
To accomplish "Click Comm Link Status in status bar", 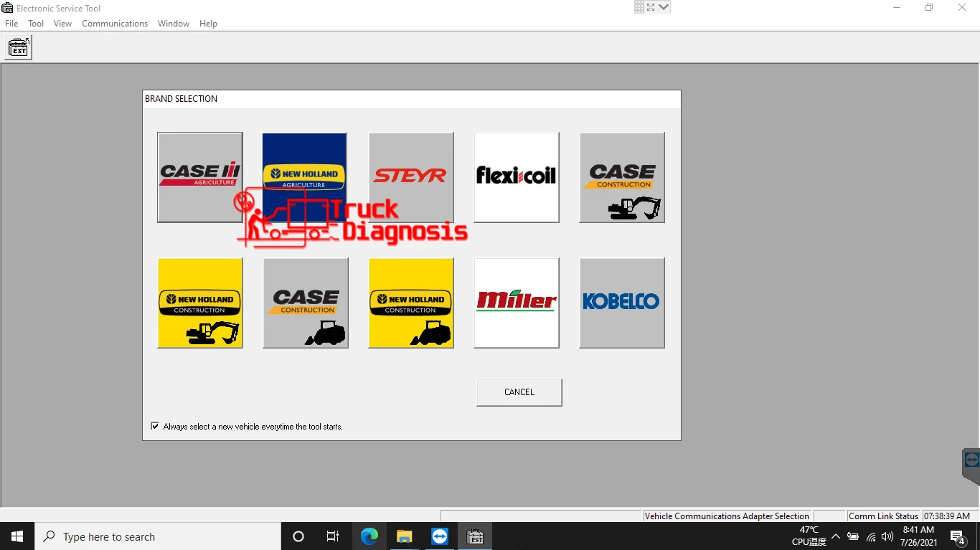I will [x=883, y=516].
